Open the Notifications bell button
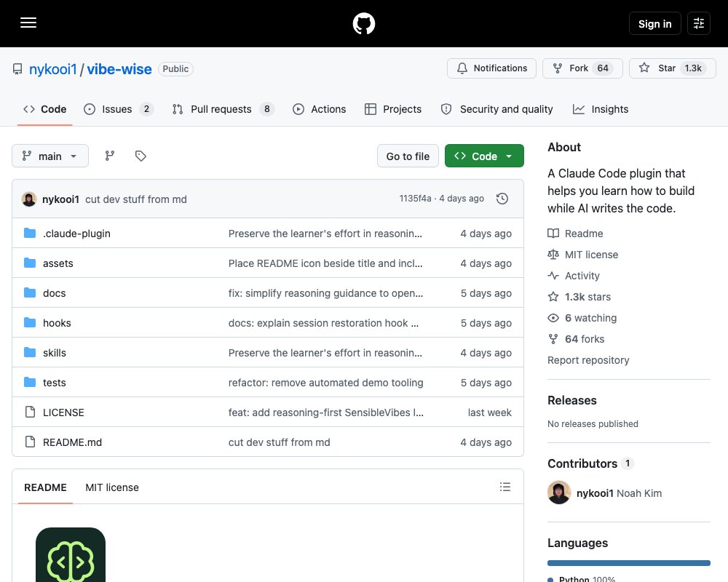Image resolution: width=728 pixels, height=582 pixels. (491, 68)
